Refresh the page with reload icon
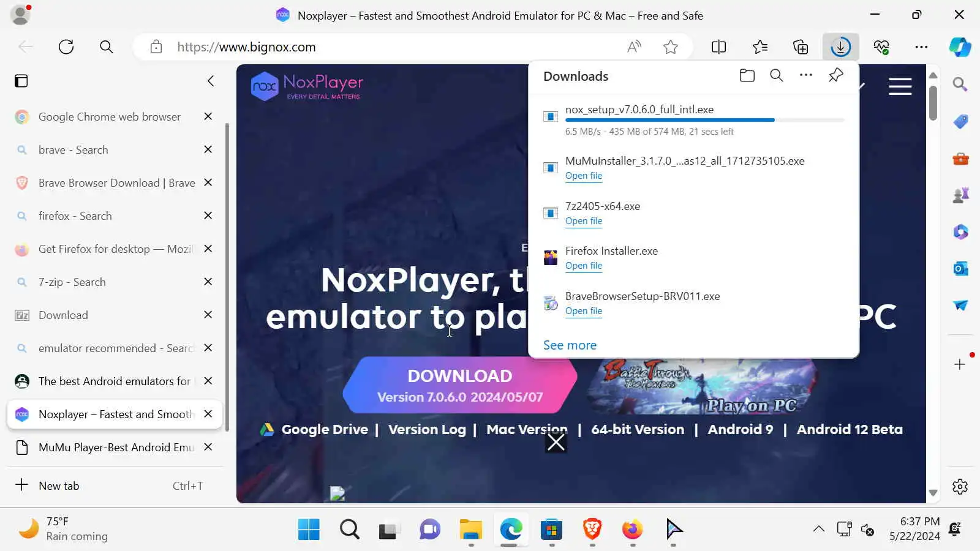This screenshot has width=980, height=551. [x=66, y=47]
